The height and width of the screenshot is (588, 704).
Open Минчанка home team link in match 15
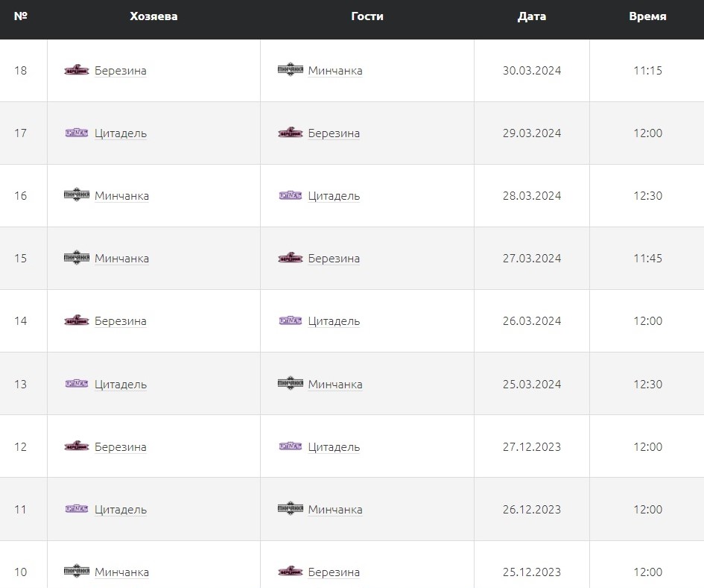point(121,259)
